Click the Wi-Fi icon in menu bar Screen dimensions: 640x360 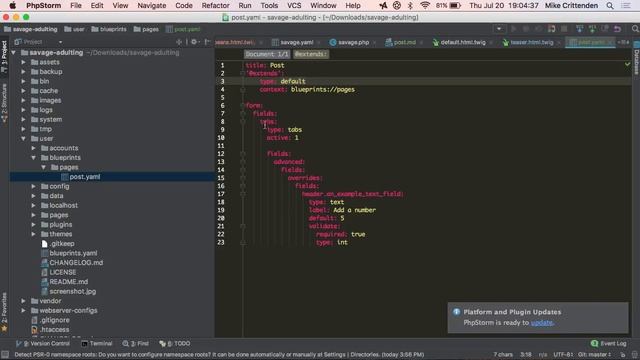[x=425, y=5]
